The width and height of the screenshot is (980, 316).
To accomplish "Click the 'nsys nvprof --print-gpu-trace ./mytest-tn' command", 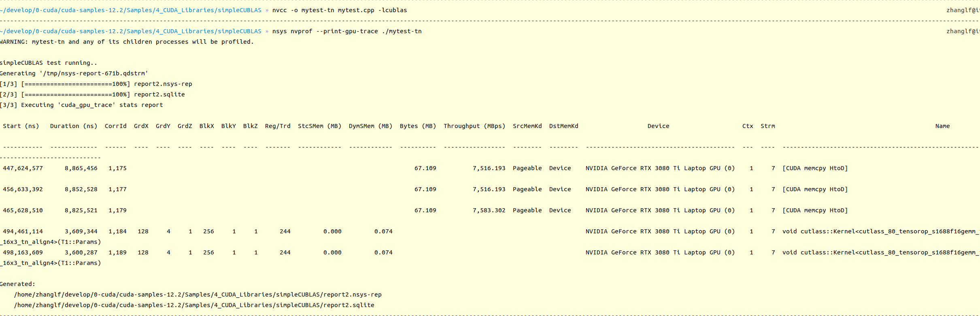I will point(347,31).
